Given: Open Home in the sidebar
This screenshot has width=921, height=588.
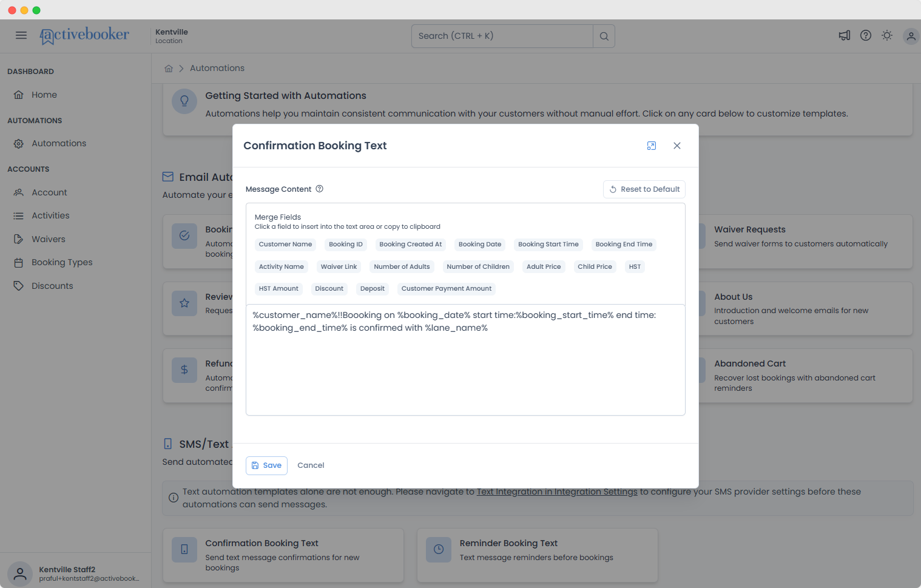Looking at the screenshot, I should point(44,95).
